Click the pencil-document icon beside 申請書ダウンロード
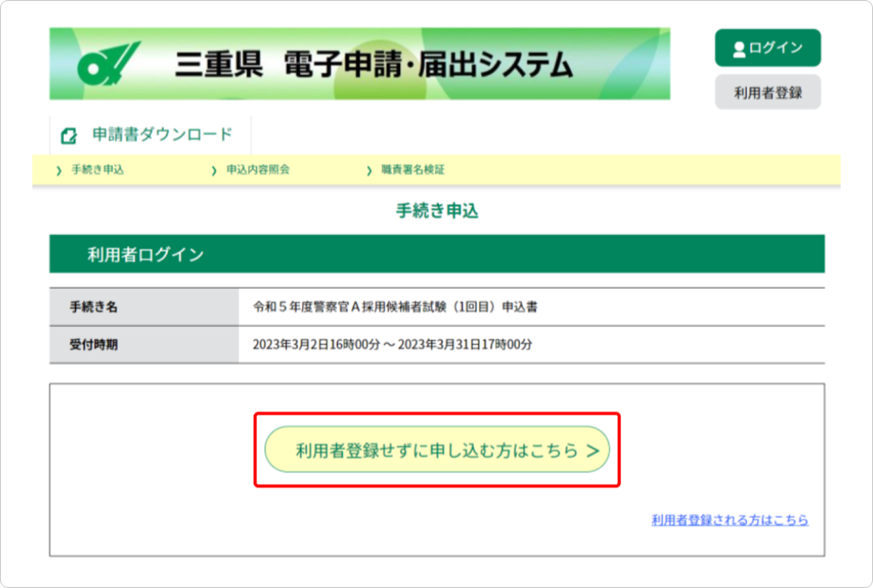This screenshot has width=873, height=588. click(70, 136)
